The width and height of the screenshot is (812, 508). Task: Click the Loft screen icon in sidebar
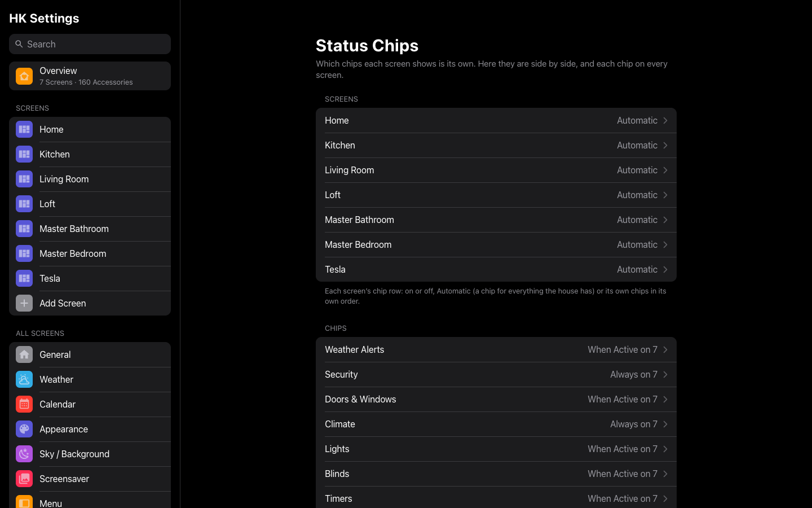[x=24, y=204]
